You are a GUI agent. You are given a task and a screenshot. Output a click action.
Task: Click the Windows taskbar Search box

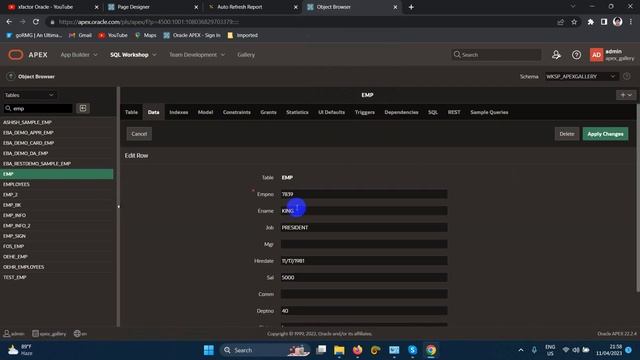click(265, 350)
